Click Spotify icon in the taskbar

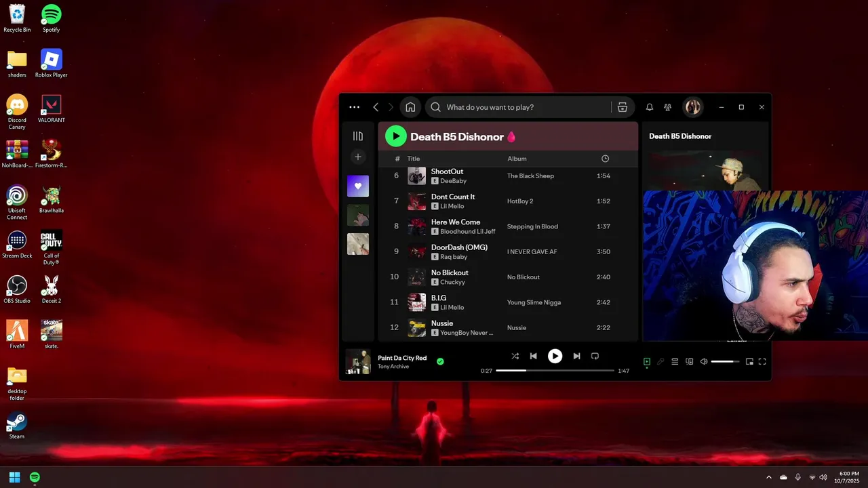point(35,477)
